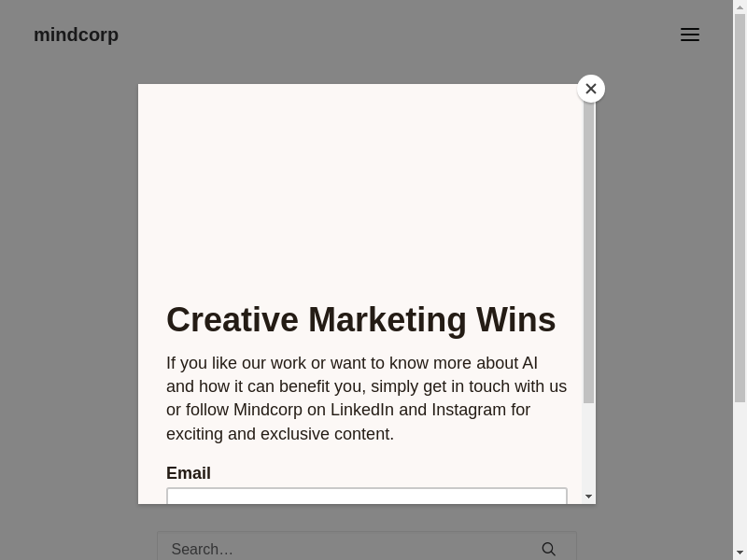Click the popup paragraph about Mindcorp
The height and width of the screenshot is (560, 747).
click(x=366, y=399)
